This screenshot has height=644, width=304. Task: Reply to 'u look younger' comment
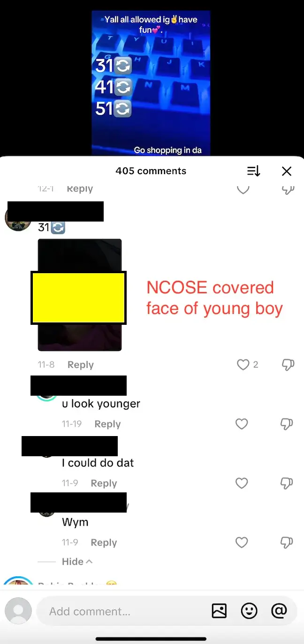click(107, 424)
